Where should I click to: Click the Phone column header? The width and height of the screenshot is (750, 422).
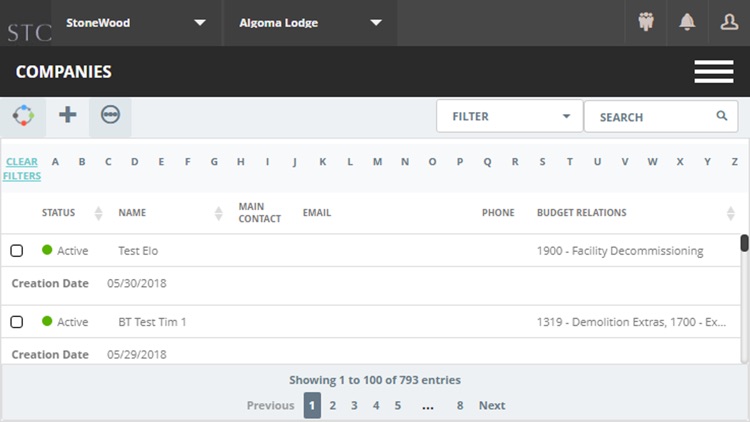(498, 212)
